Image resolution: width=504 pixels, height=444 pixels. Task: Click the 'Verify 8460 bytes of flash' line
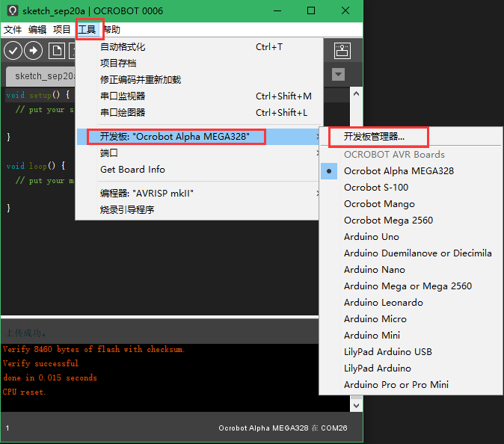click(x=94, y=349)
